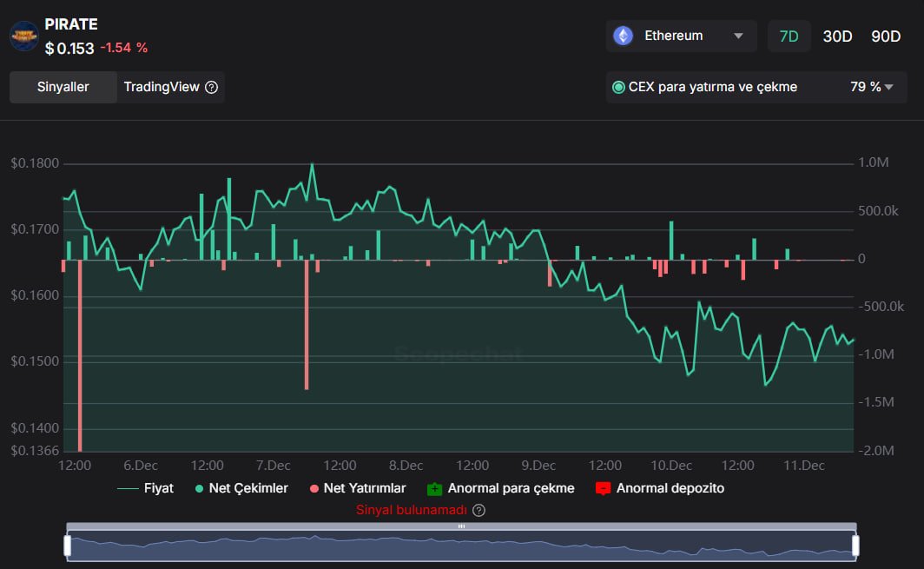Image resolution: width=924 pixels, height=569 pixels.
Task: Click the left handle of range slider
Action: tap(67, 546)
